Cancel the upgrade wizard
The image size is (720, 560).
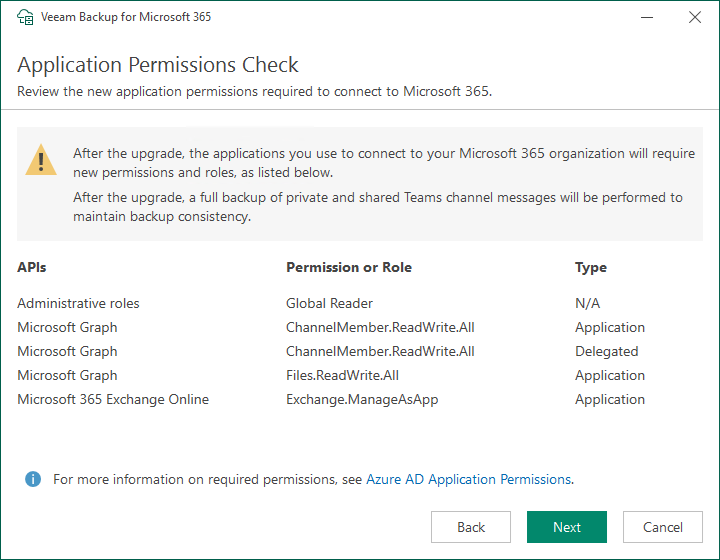coord(663,527)
